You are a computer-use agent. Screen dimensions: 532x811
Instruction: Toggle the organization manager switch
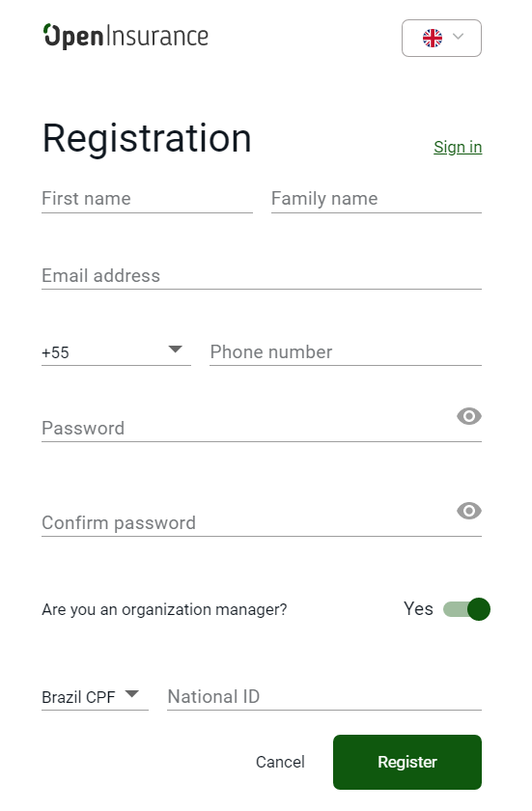(466, 609)
